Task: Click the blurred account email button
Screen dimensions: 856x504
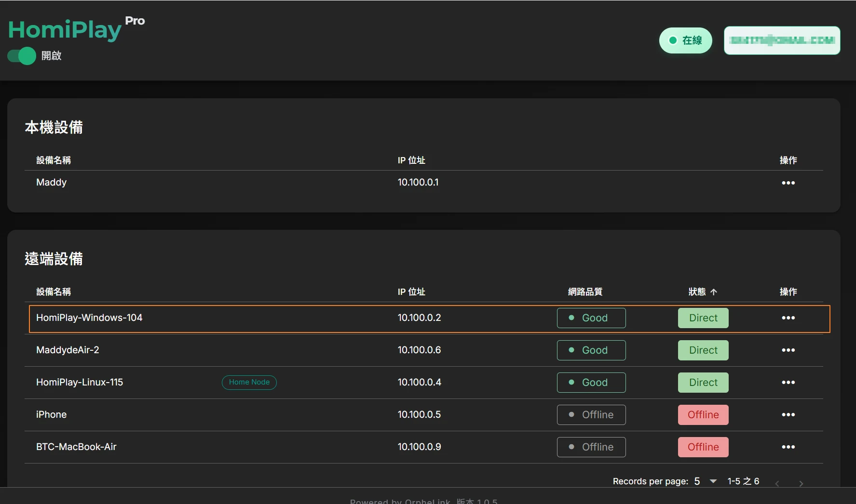Action: pos(782,40)
